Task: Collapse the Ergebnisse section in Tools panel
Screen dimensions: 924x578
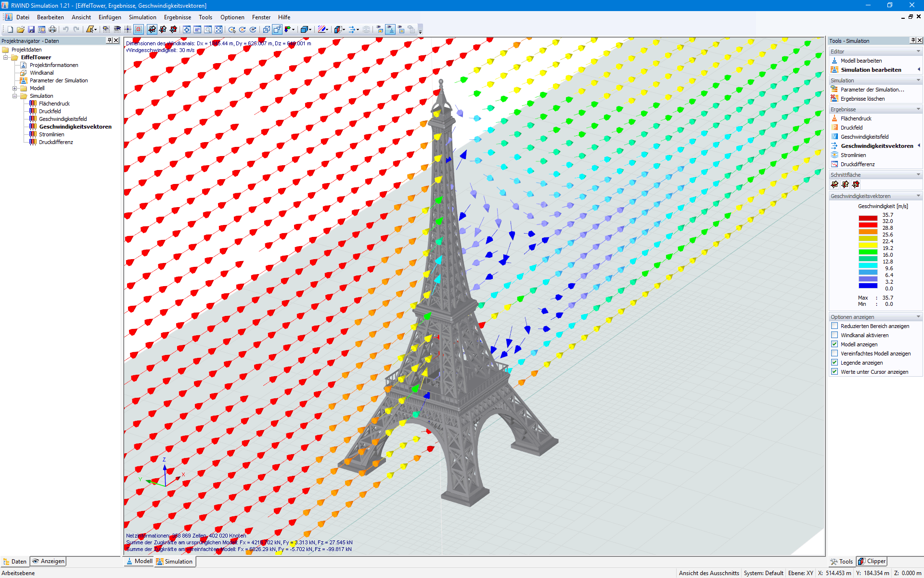Action: coord(918,109)
